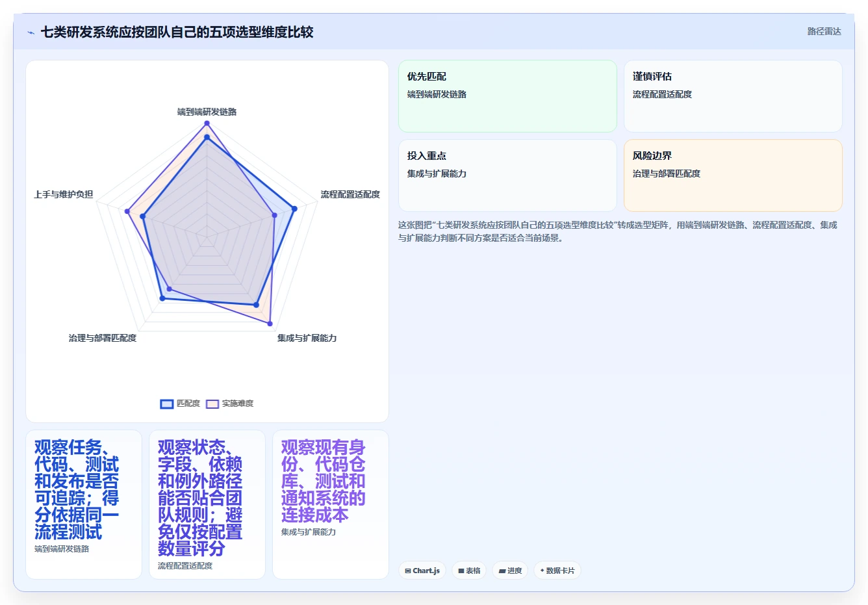Viewport: 868px width, 605px height.
Task: Click the 实施难度 legend text
Action: 238,404
